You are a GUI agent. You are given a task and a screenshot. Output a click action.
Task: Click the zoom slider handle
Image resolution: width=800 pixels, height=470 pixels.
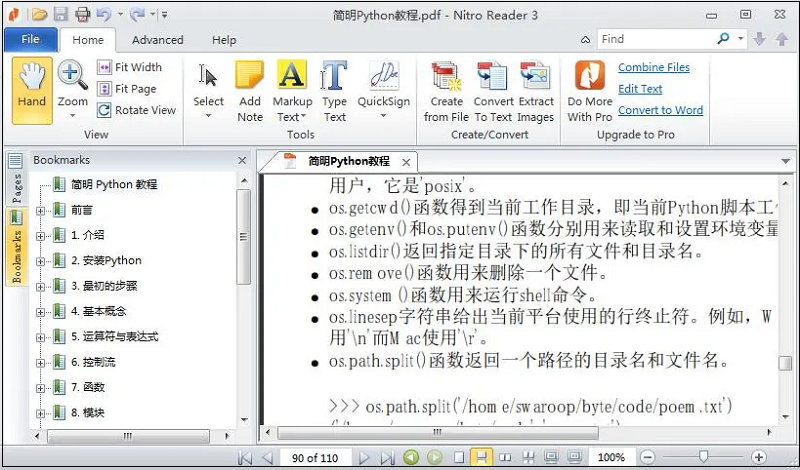point(704,457)
